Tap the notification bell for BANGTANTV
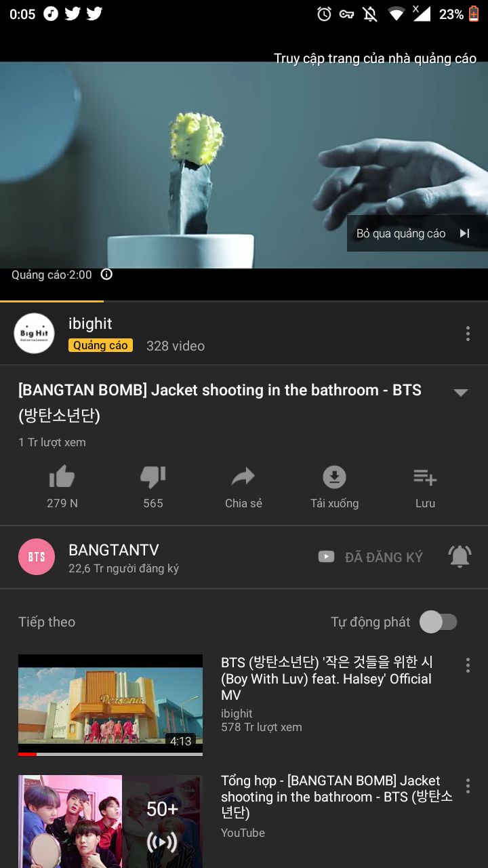 (x=460, y=557)
